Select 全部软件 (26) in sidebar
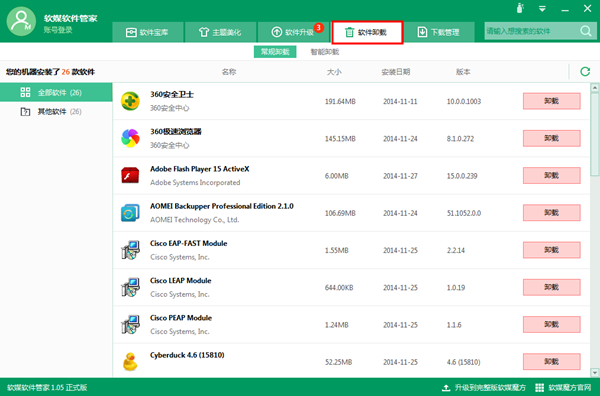 pyautogui.click(x=56, y=92)
